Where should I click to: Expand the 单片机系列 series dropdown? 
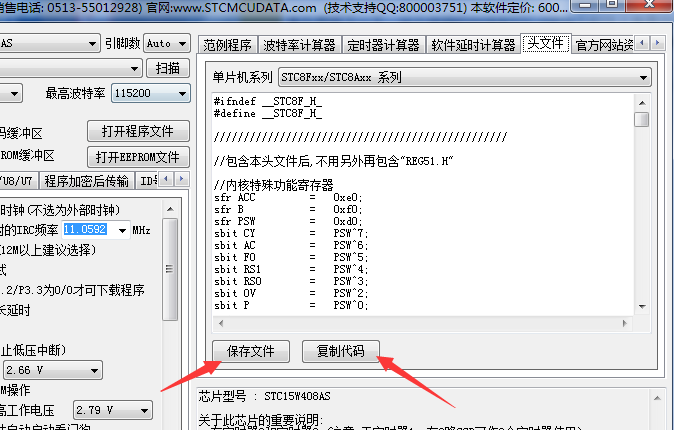tap(643, 77)
